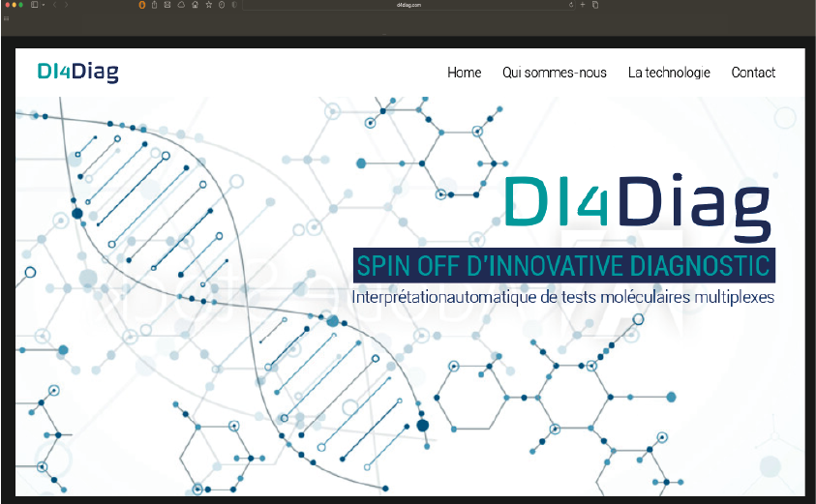
Task: Click the orange extension icon in toolbar
Action: [143, 5]
